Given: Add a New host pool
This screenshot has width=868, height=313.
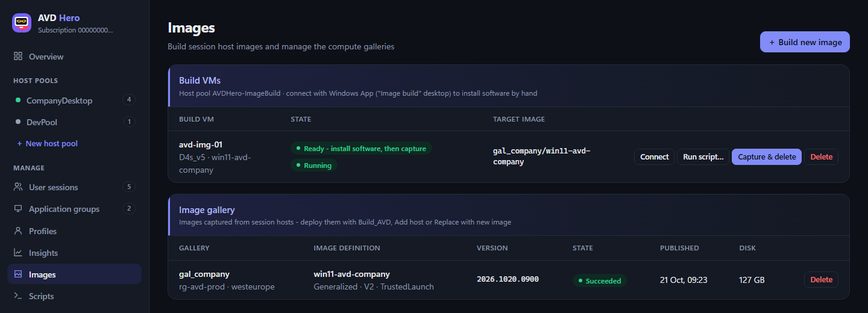Looking at the screenshot, I should point(48,143).
